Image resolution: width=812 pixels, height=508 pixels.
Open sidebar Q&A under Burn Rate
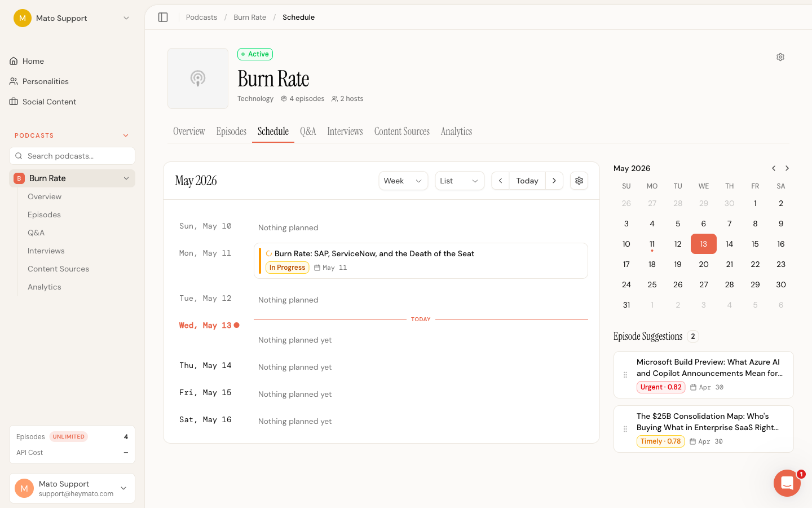(36, 233)
